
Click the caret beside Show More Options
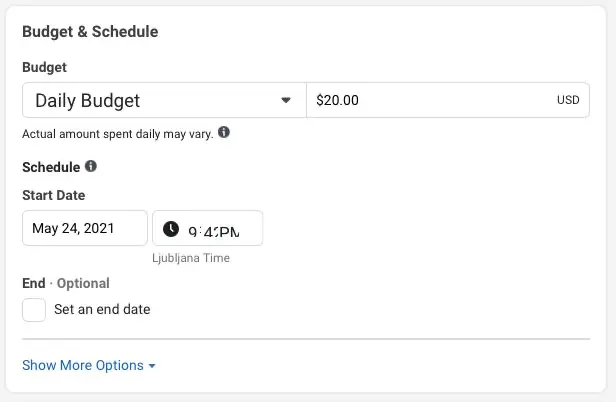click(152, 366)
